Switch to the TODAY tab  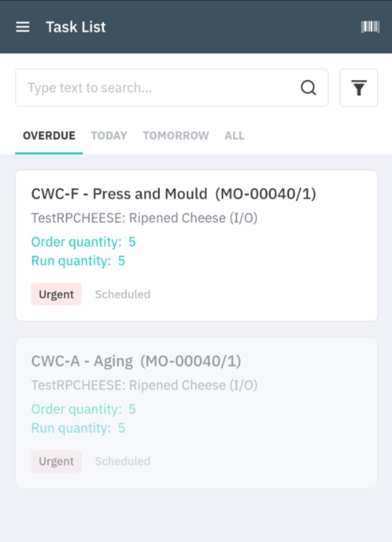[x=109, y=135]
